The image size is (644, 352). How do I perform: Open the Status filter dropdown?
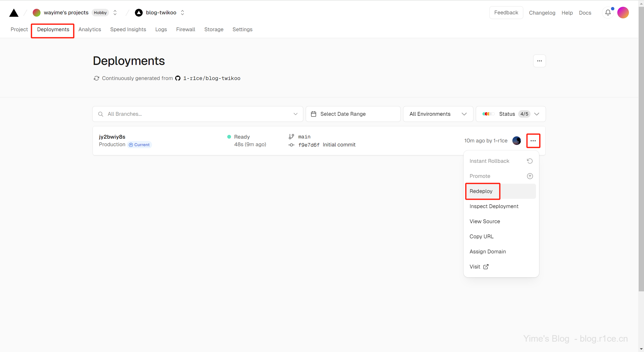510,114
